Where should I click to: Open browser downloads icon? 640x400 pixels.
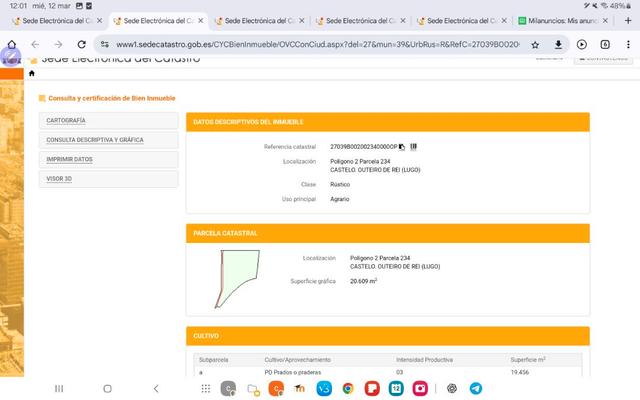click(558, 44)
